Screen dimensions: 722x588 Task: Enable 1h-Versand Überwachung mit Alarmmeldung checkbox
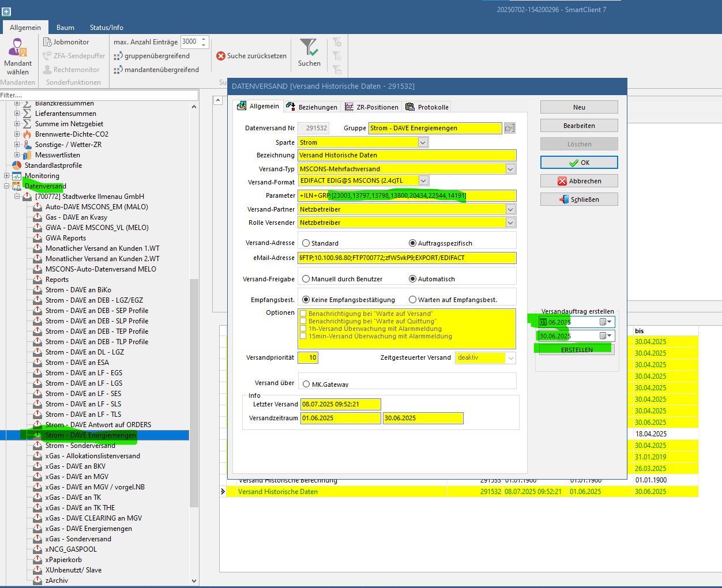[x=303, y=329]
